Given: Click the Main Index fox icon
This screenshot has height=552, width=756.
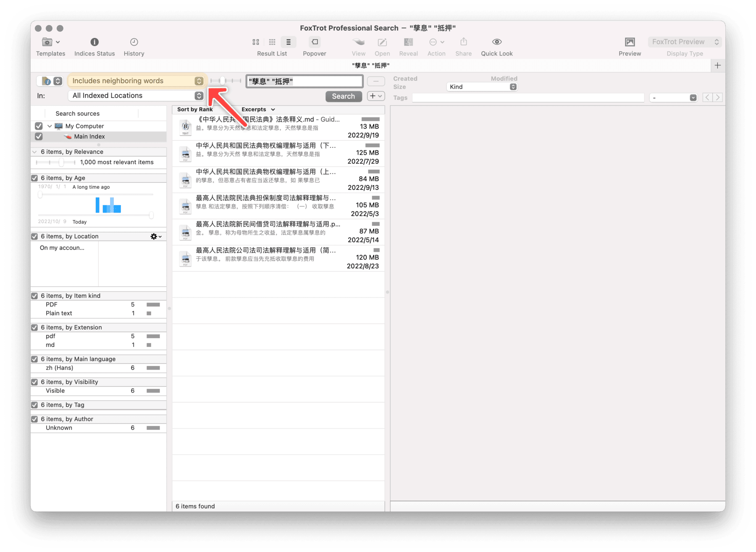Looking at the screenshot, I should point(67,137).
